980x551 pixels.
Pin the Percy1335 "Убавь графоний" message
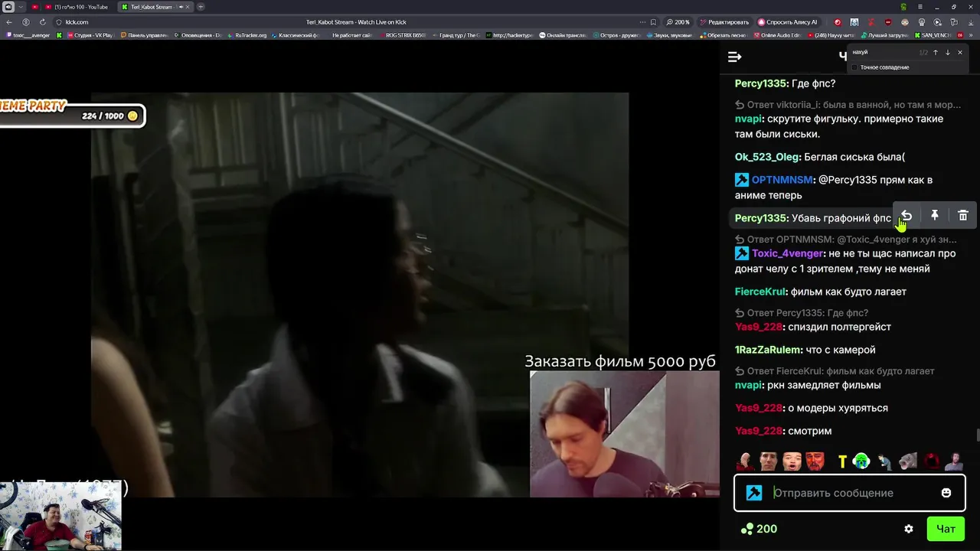pyautogui.click(x=934, y=216)
